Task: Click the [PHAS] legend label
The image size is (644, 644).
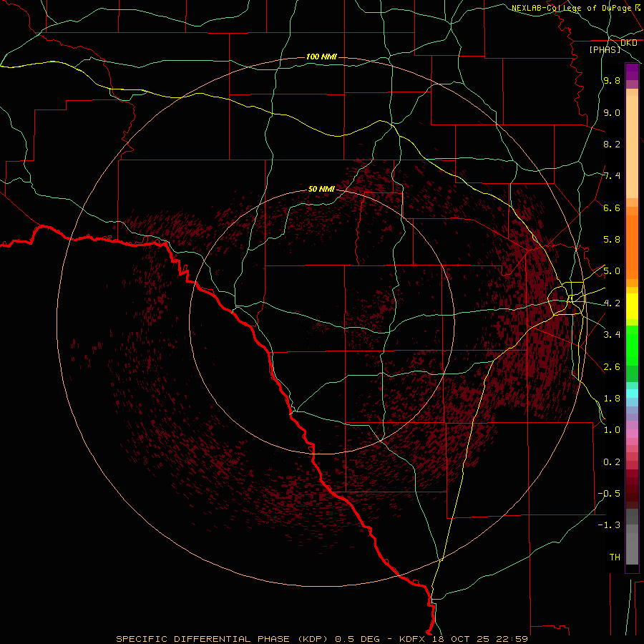Action: [x=605, y=49]
